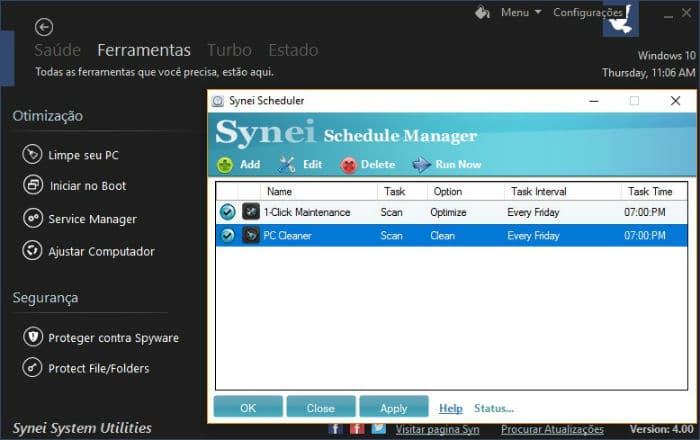
Task: Open Configurações
Action: pos(588,12)
